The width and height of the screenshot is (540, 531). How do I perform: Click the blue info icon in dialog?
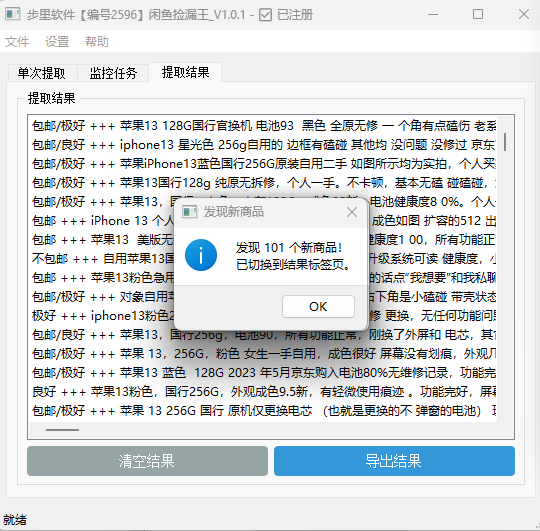[201, 255]
